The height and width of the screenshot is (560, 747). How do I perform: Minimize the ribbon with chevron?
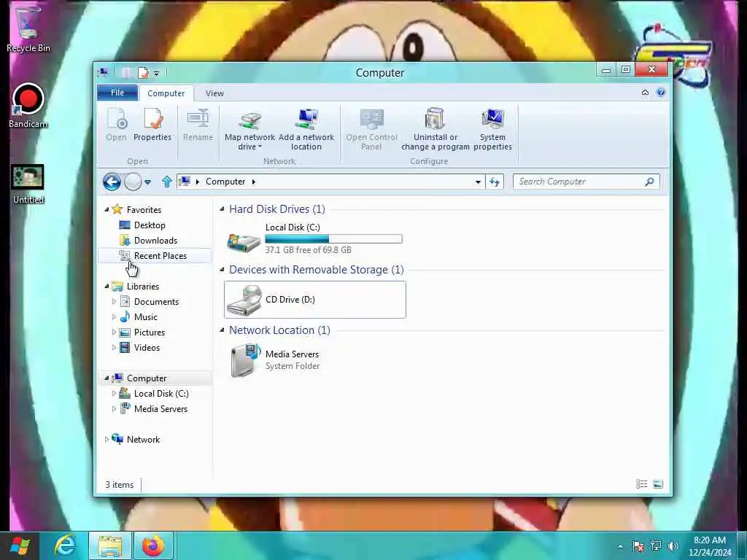point(645,93)
